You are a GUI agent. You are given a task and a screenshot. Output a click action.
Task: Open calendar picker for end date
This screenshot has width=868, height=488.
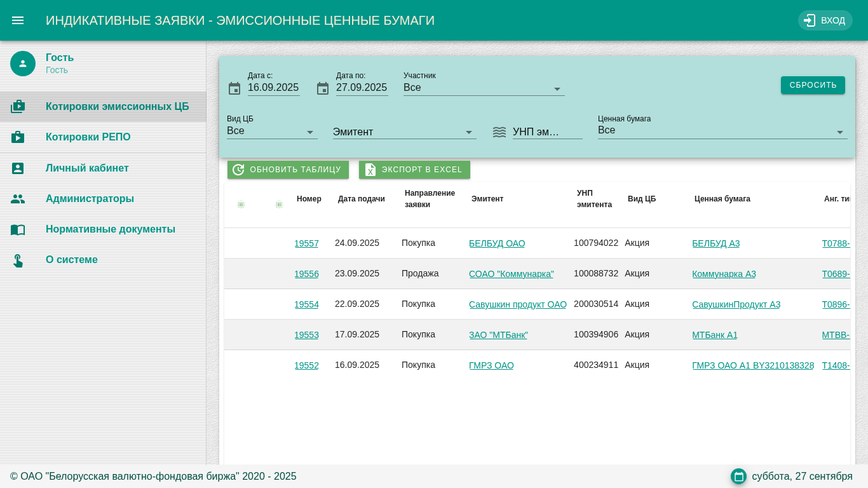[323, 88]
